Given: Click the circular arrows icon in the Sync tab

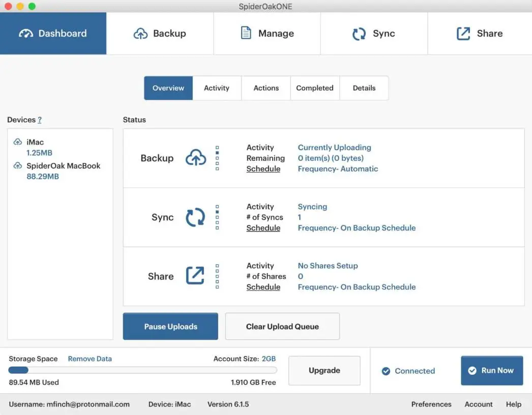Looking at the screenshot, I should 359,34.
